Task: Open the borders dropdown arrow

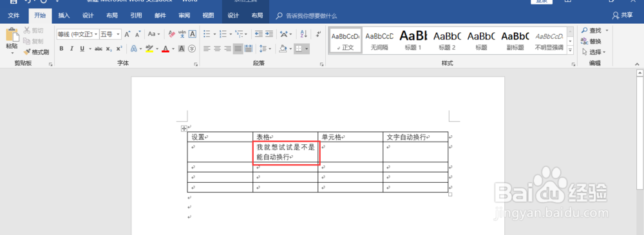Action: pos(307,49)
